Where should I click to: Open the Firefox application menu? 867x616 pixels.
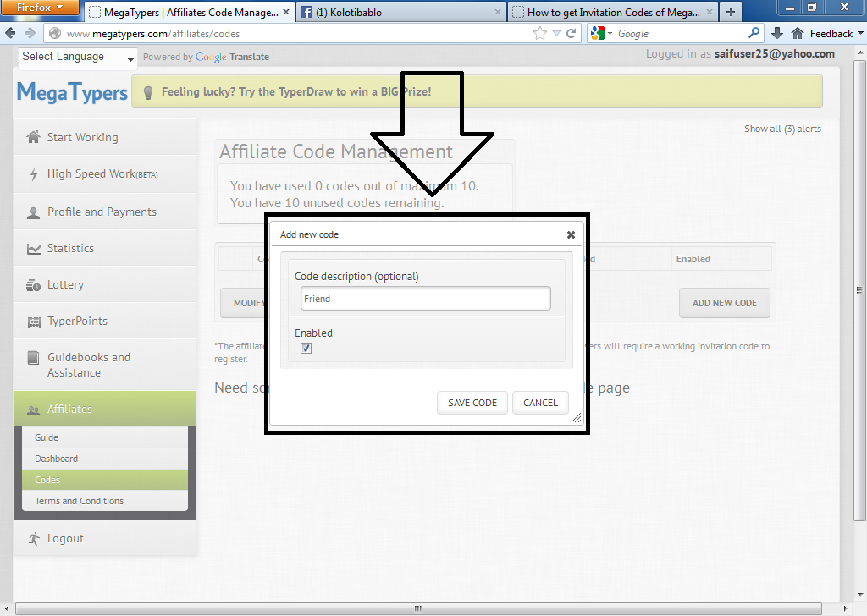(41, 8)
